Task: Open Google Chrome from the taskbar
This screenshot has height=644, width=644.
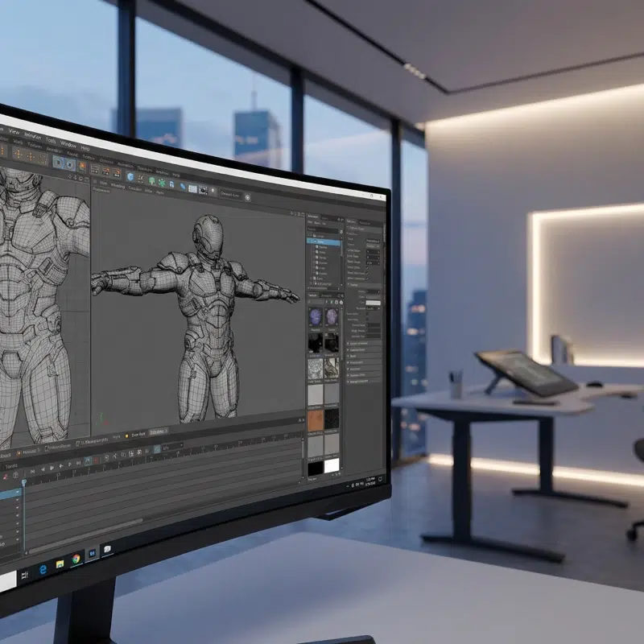Action: [76, 559]
